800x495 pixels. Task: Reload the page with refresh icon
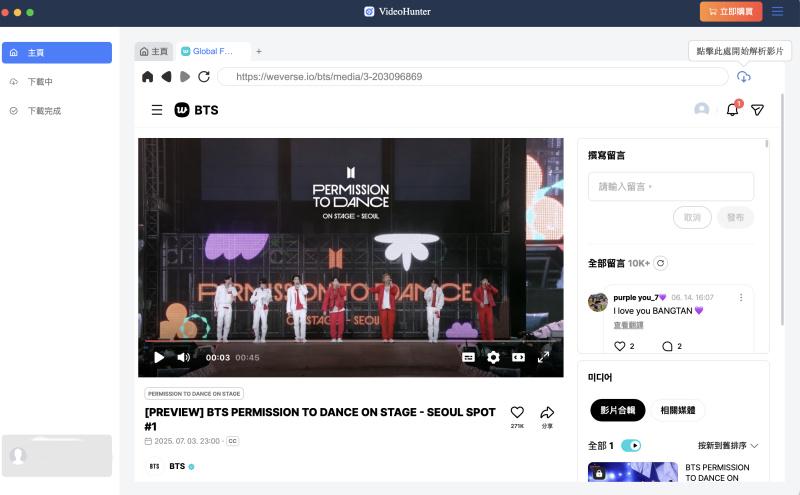(x=204, y=77)
